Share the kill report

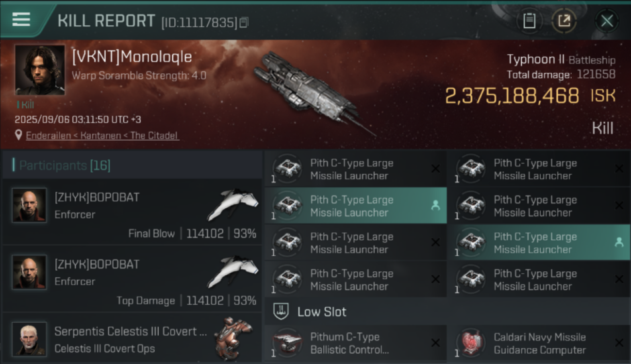pyautogui.click(x=564, y=21)
